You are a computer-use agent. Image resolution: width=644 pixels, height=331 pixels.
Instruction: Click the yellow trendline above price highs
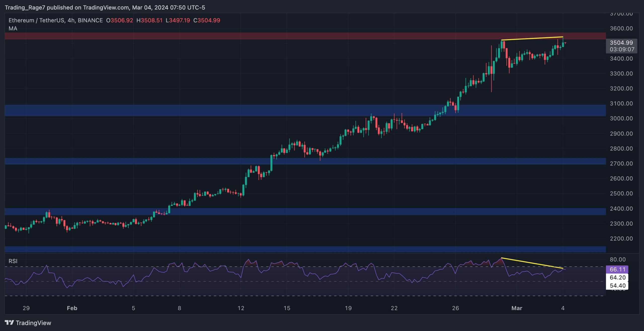point(532,38)
